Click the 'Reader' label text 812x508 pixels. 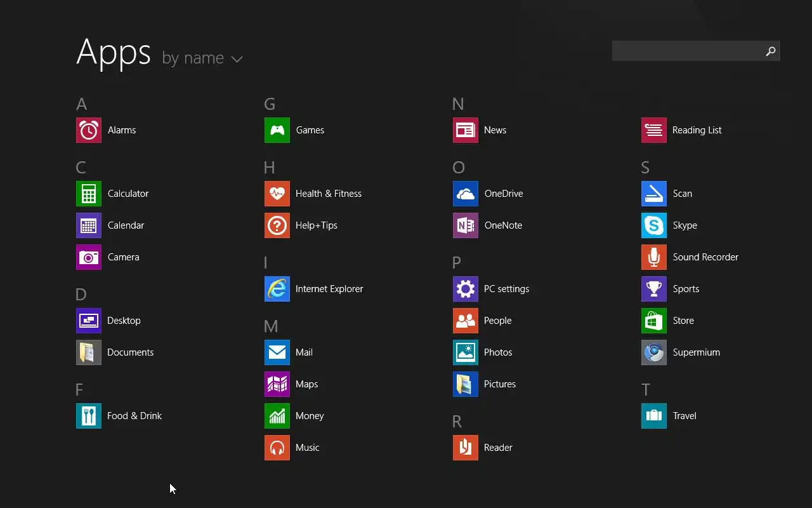[x=498, y=448]
